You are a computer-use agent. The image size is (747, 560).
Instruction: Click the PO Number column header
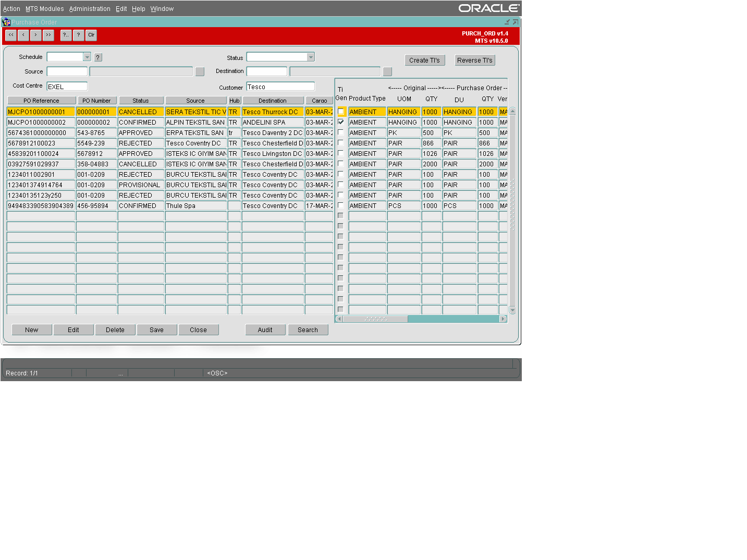pyautogui.click(x=96, y=101)
